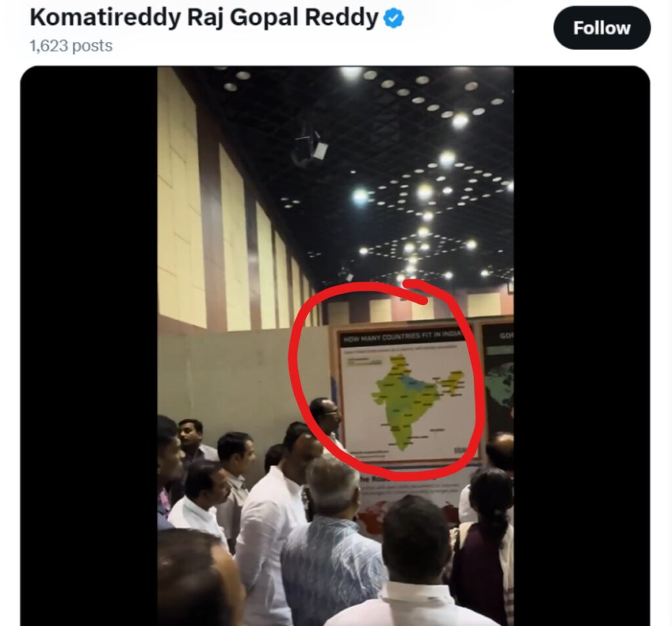Click the Follow button
The image size is (672, 626).
602,28
